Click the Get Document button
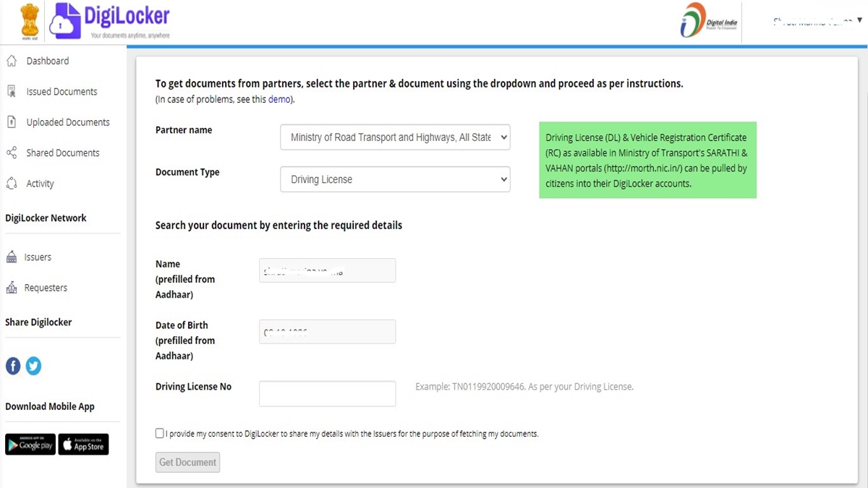Screen dimensions: 868x488 click(x=187, y=462)
